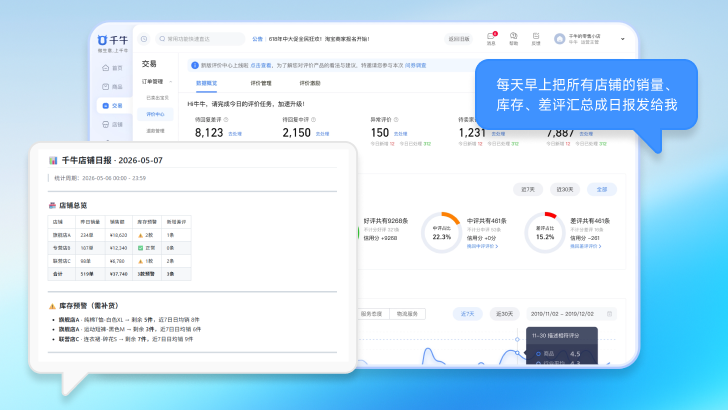Click the 纯棉T恤-白色XL restock alert line

[129, 319]
